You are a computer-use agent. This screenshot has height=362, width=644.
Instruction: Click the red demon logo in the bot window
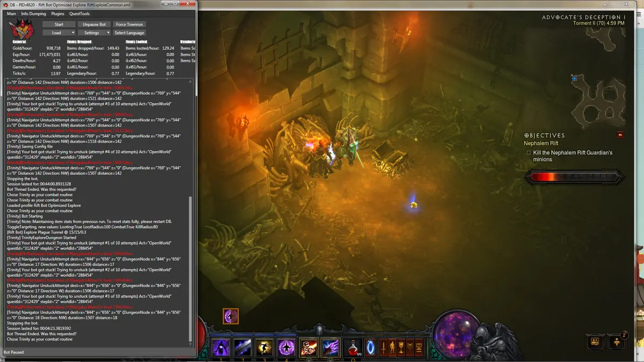tap(23, 28)
